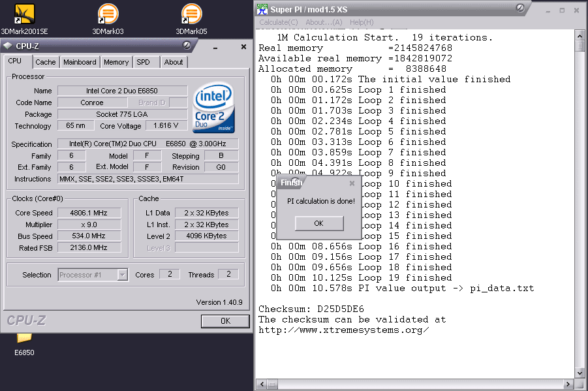Click the vertical scrollbar down arrow in Super PI
Screen dimensions: 588x391
(580, 373)
